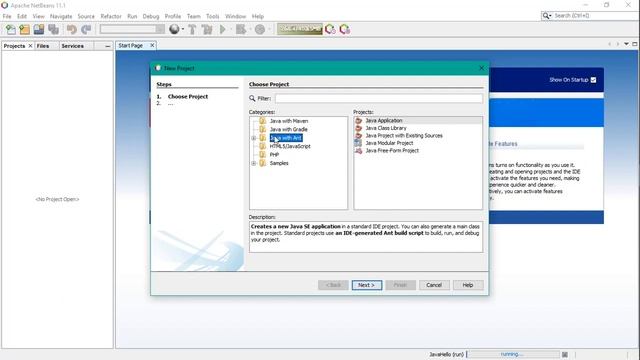Close the Start Page tab
The height and width of the screenshot is (360, 640).
pyautogui.click(x=152, y=45)
